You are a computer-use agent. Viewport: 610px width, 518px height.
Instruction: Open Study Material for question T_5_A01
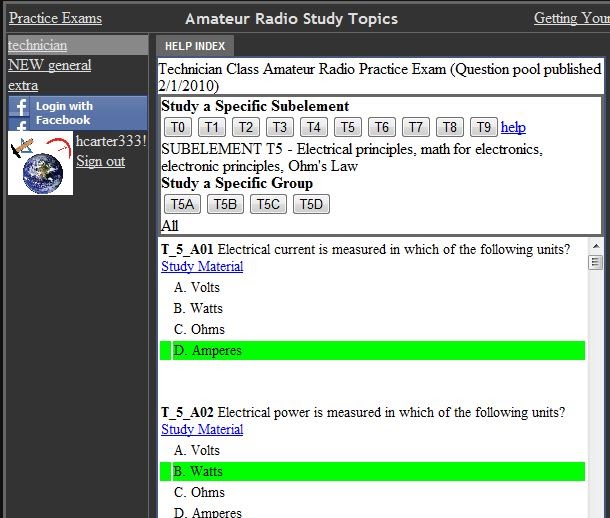tap(202, 266)
